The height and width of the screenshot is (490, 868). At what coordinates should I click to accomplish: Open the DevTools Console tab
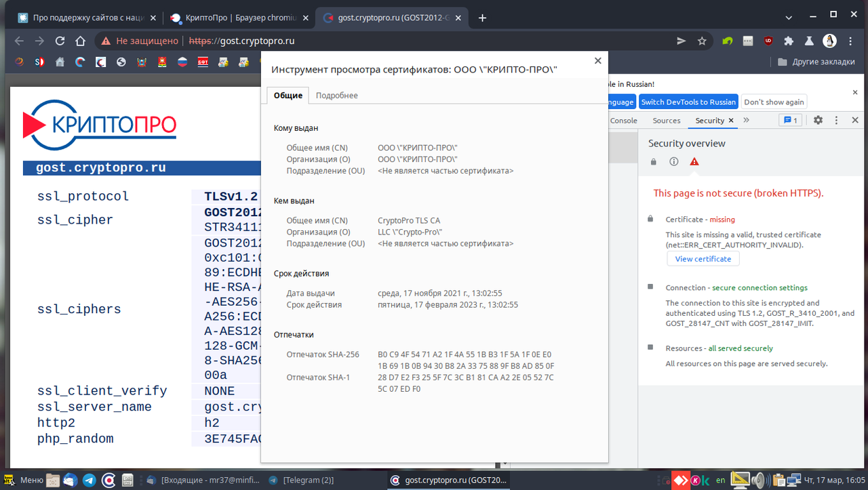(x=624, y=120)
